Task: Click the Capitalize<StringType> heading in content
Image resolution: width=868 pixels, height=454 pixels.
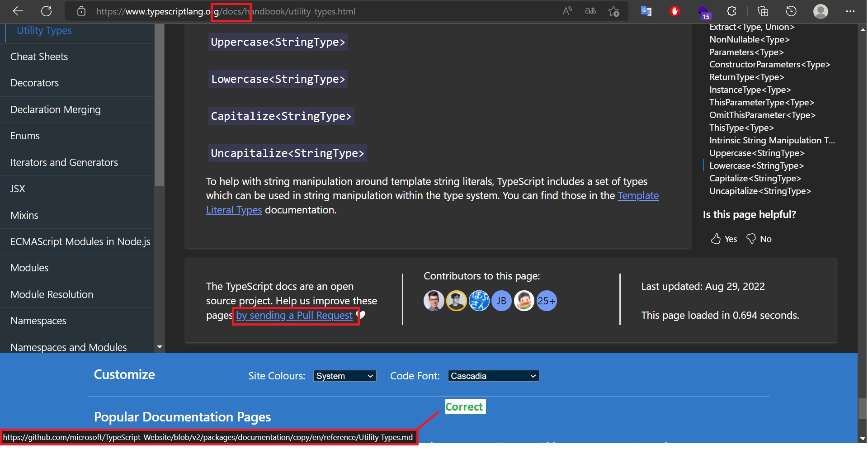Action: (281, 116)
